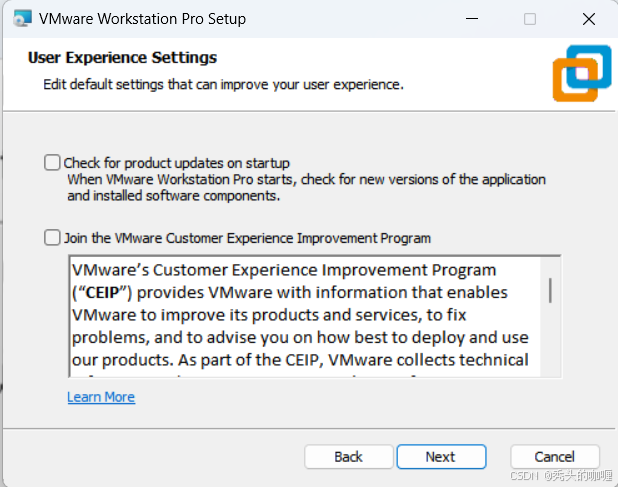Click the VMware installer icon in title bar
The width and height of the screenshot is (618, 487).
[22, 19]
